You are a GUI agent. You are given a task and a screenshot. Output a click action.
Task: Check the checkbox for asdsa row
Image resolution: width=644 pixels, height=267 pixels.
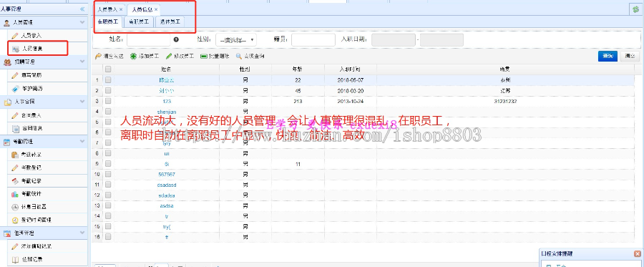pyautogui.click(x=108, y=205)
